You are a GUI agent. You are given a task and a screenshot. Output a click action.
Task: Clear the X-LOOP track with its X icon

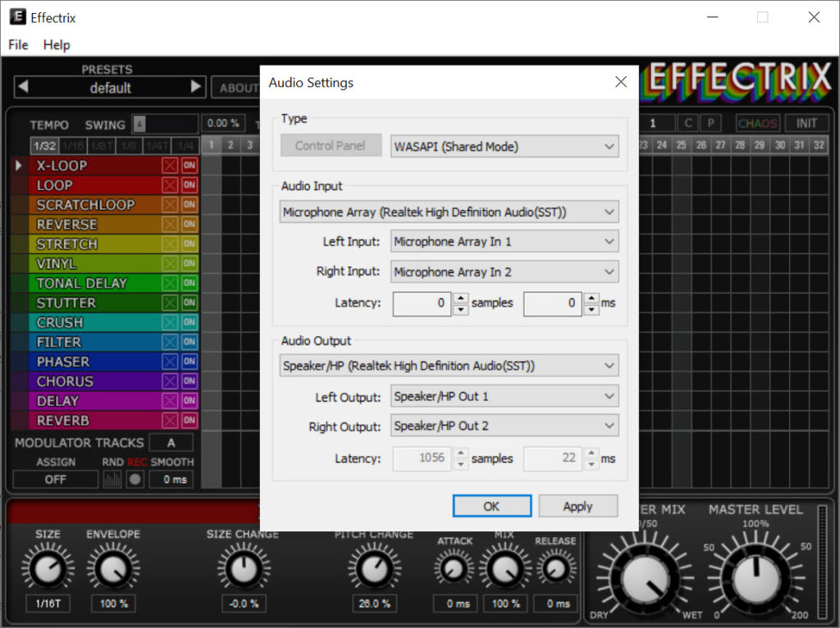coord(170,166)
